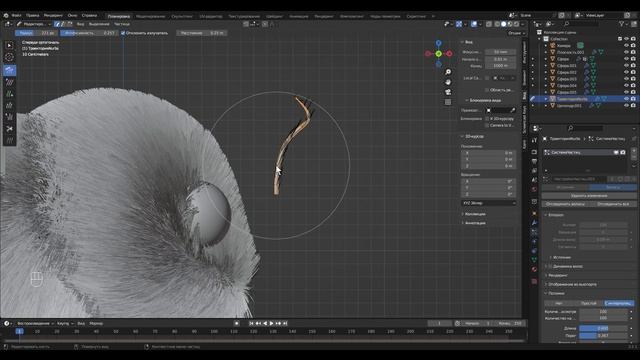Image resolution: width=640 pixels, height=360 pixels.
Task: Hide Сфера.002 via its eye icon
Action: coord(627,72)
